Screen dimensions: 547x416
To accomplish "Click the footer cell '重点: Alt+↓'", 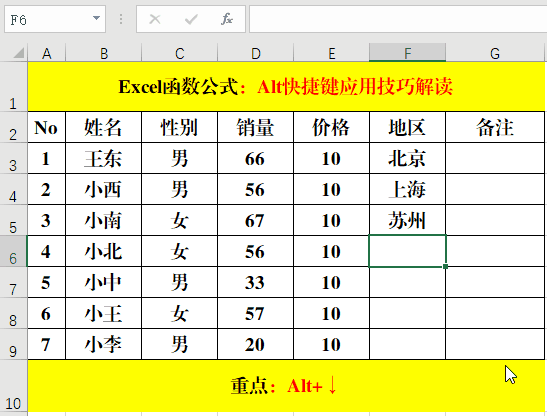I will tap(286, 386).
